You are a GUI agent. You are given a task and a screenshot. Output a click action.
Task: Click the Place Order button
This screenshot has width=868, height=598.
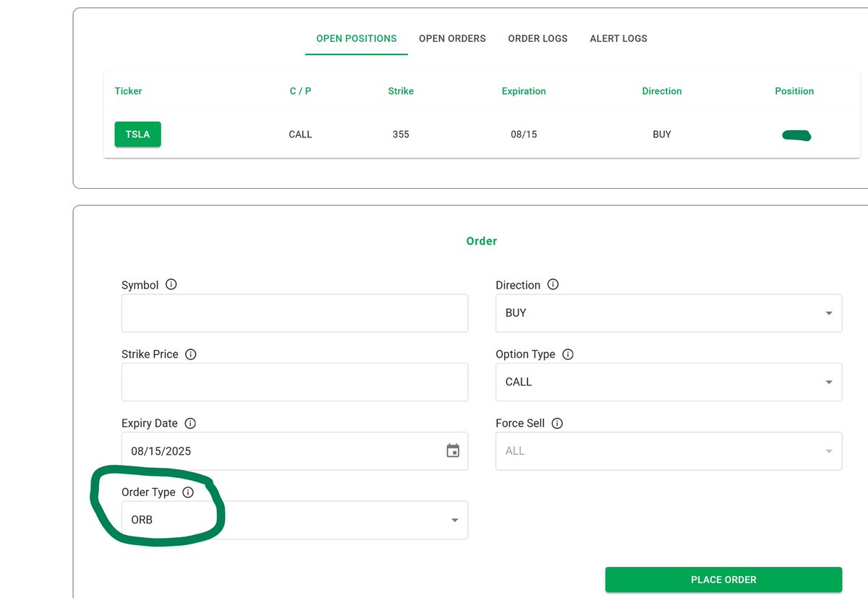pyautogui.click(x=723, y=580)
